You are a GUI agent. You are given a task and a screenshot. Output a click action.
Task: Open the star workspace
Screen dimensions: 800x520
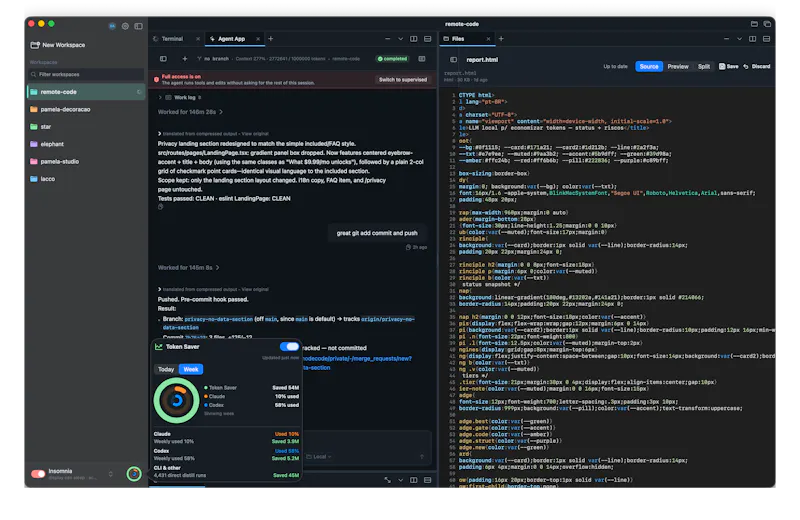(85, 127)
